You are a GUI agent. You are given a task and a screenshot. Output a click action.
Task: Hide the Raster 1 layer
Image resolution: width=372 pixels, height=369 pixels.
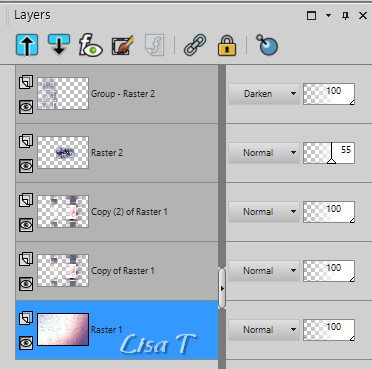[26, 343]
